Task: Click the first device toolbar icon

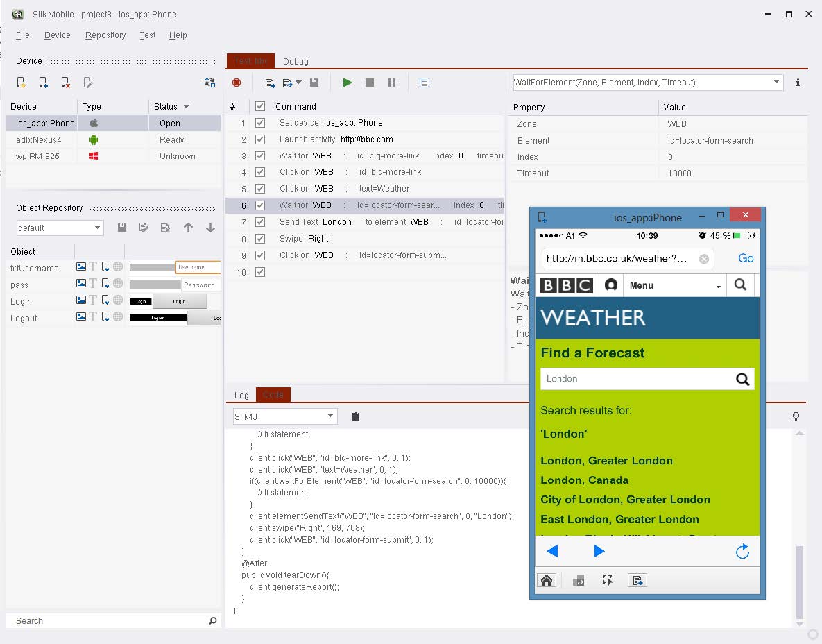Action: click(x=21, y=83)
